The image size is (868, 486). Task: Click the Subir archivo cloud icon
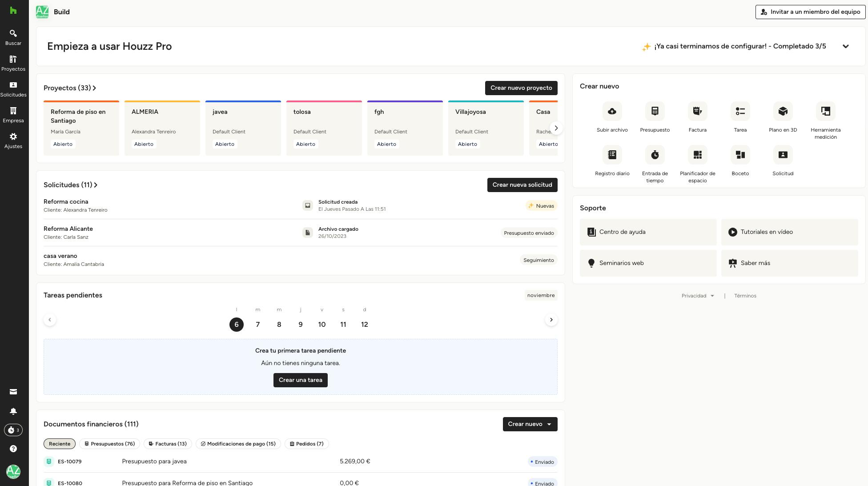(x=612, y=111)
